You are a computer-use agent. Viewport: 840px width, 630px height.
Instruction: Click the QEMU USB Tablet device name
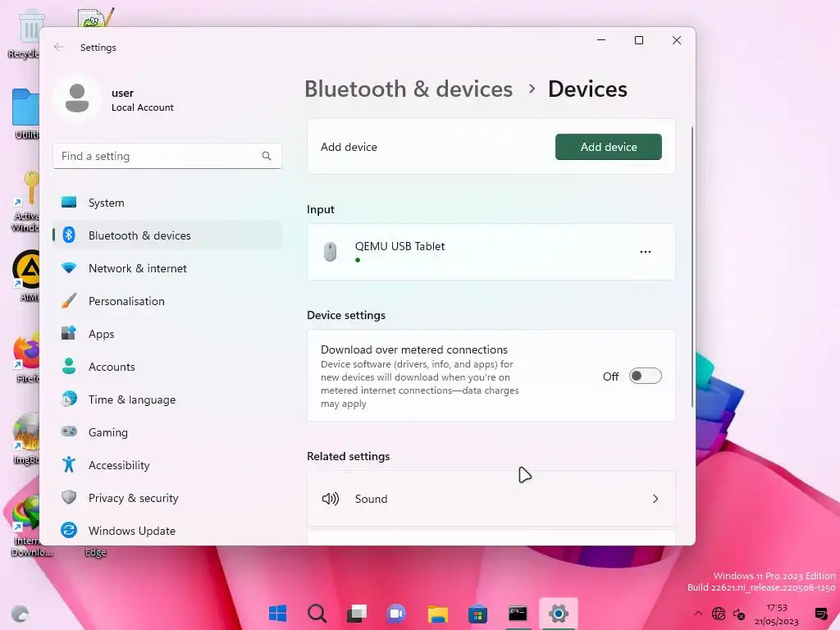coord(399,246)
